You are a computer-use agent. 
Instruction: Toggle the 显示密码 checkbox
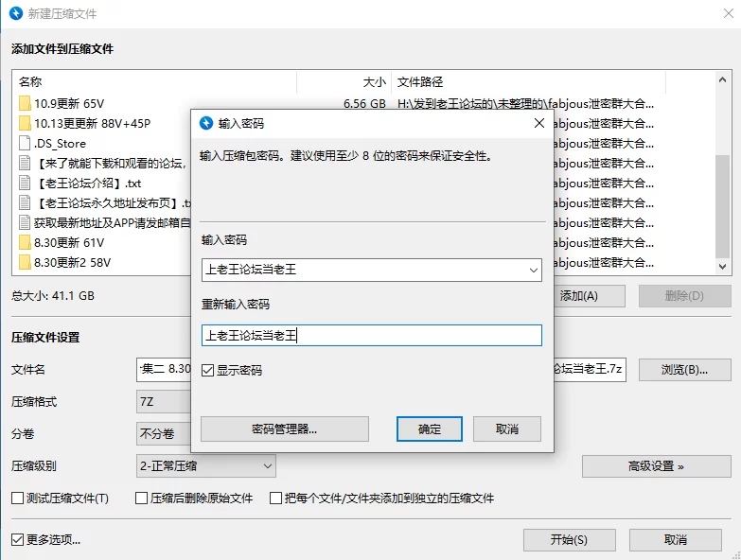(207, 370)
